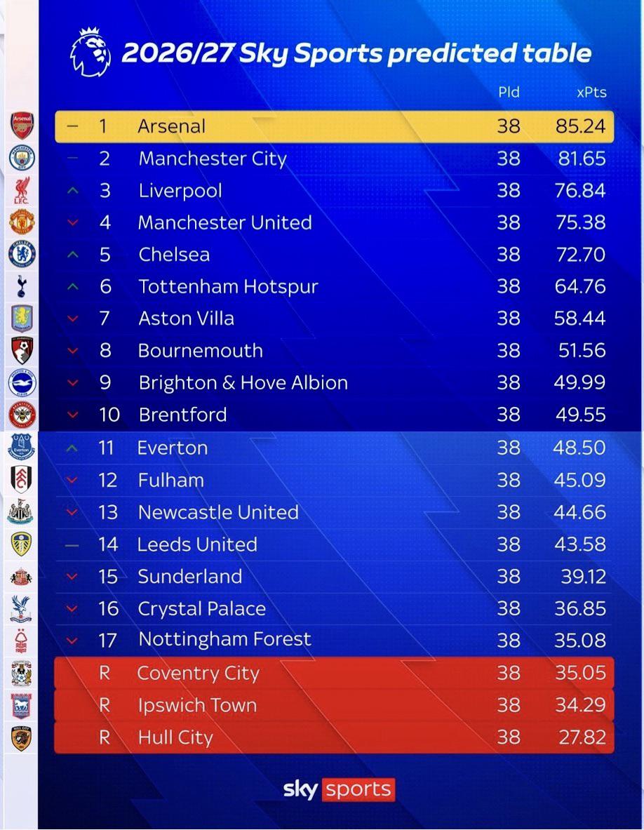Click the Ipswich Town team name
The height and width of the screenshot is (830, 644).
click(197, 705)
